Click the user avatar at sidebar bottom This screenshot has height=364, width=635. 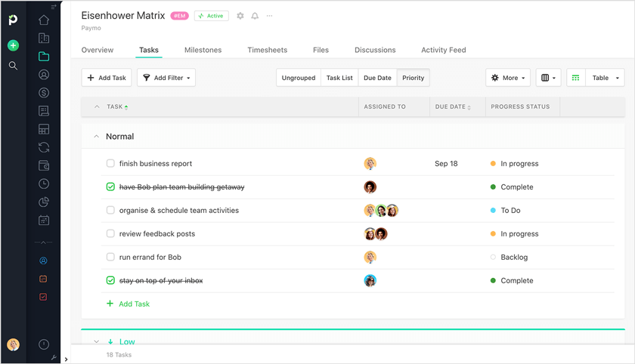click(13, 344)
